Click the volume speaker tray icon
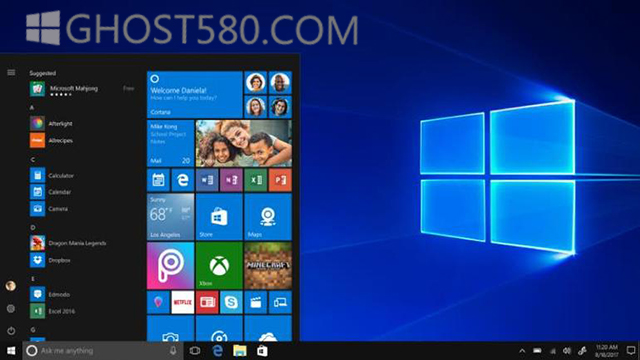This screenshot has height=360, width=640. click(x=567, y=351)
